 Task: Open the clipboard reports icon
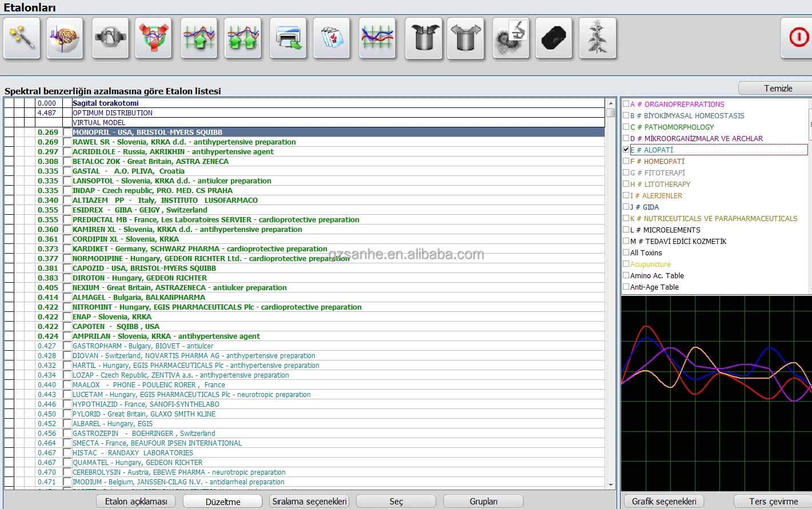coord(331,38)
